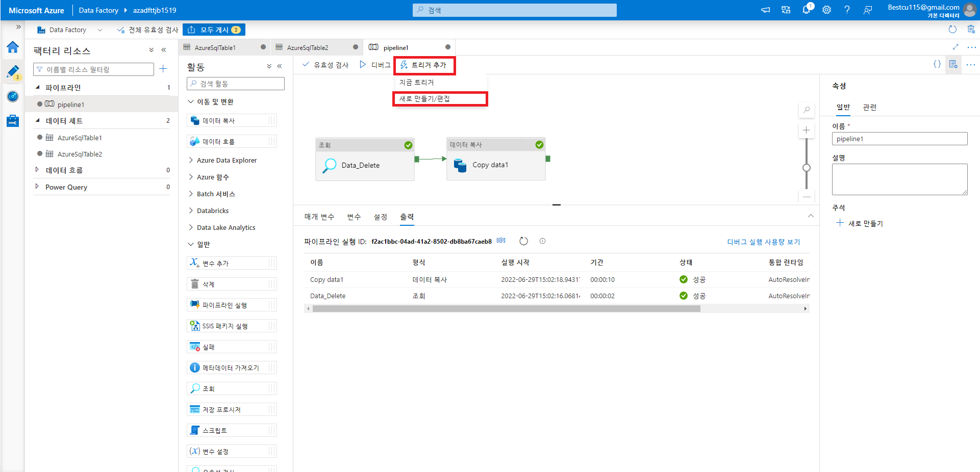Click the announcements megaphone icon

point(765,10)
